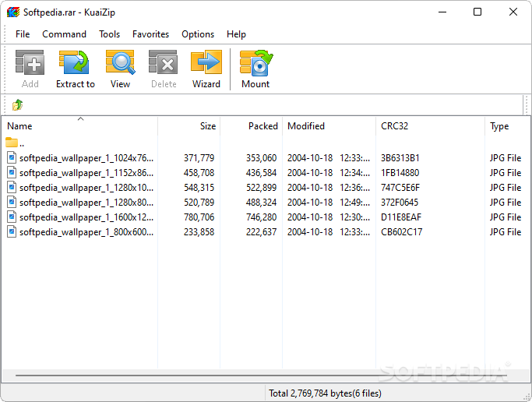Select file softpedia_wallpaper_1_1280x10...

point(86,188)
